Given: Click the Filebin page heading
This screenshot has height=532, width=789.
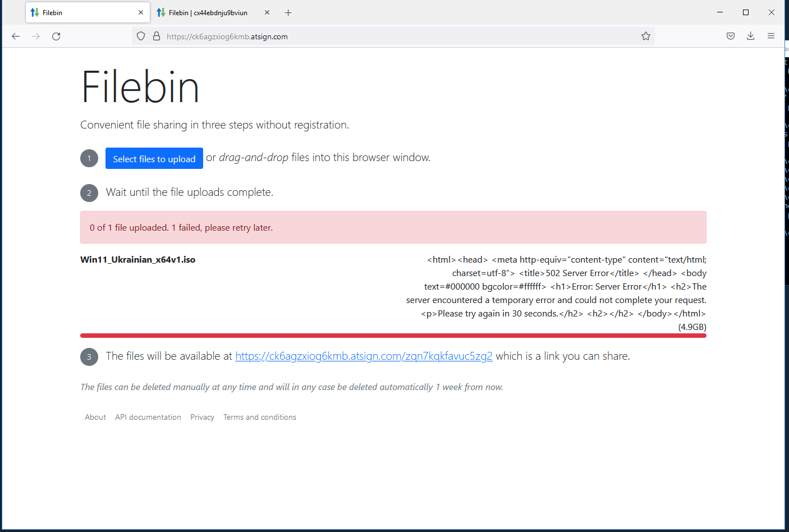Looking at the screenshot, I should point(140,88).
